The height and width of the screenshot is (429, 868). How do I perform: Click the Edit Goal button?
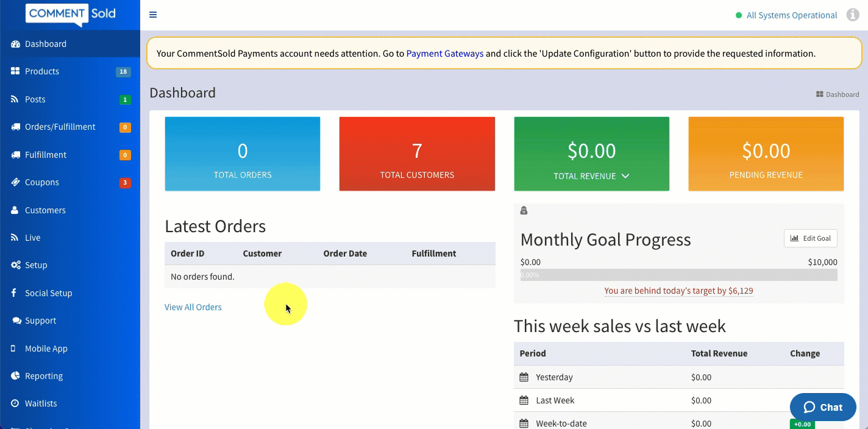[810, 238]
